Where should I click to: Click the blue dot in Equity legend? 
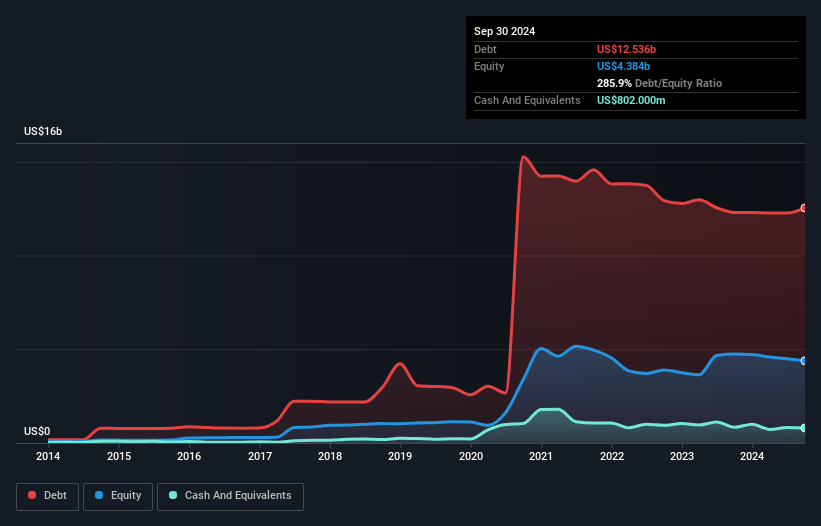[x=99, y=495]
